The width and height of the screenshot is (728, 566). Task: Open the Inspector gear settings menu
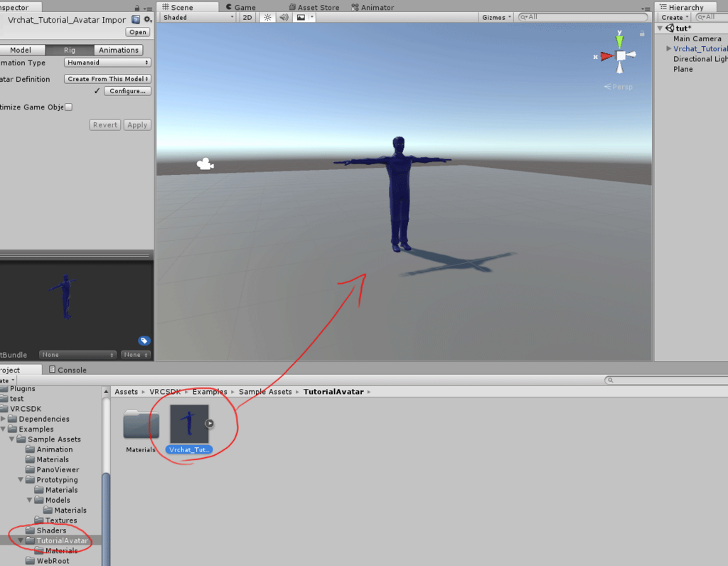pos(147,19)
